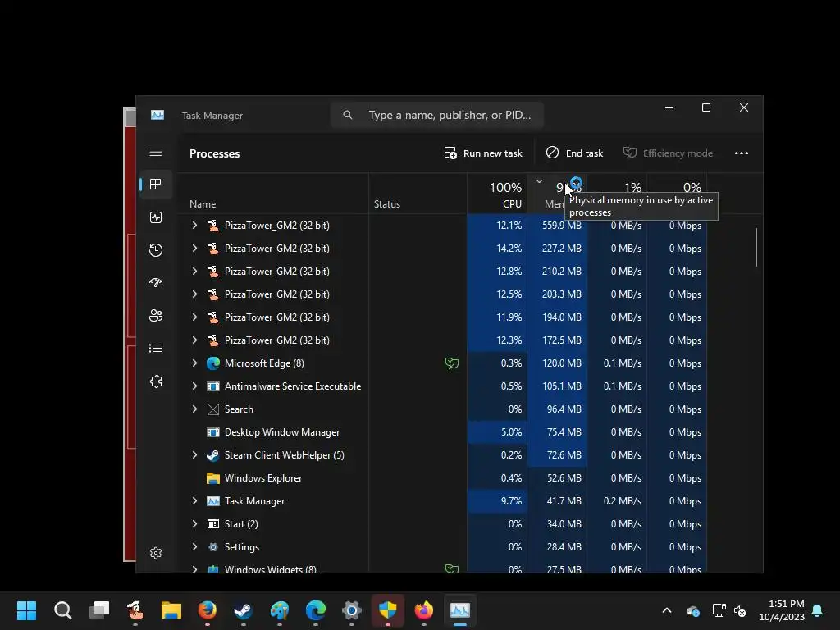
Task: Sort processes by the Name column header
Action: point(272,194)
